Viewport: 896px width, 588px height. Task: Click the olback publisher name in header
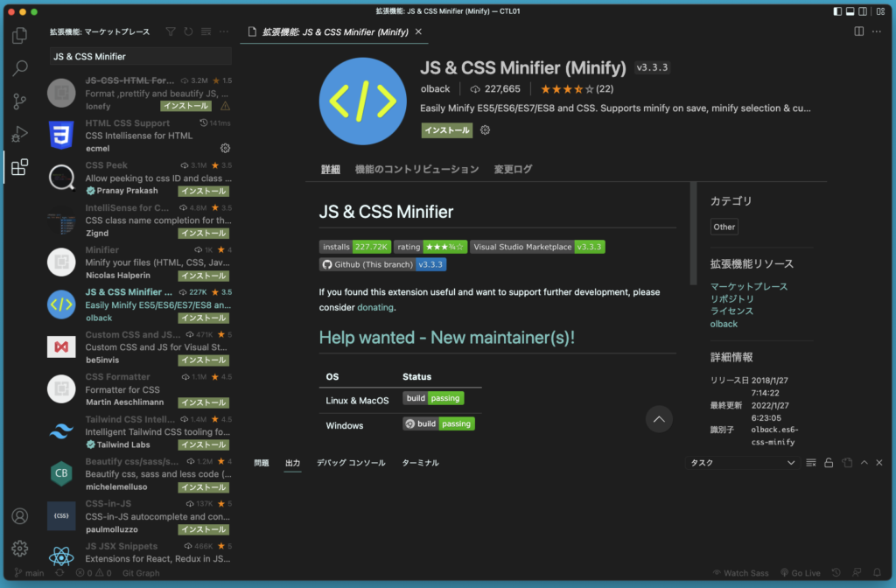(436, 89)
